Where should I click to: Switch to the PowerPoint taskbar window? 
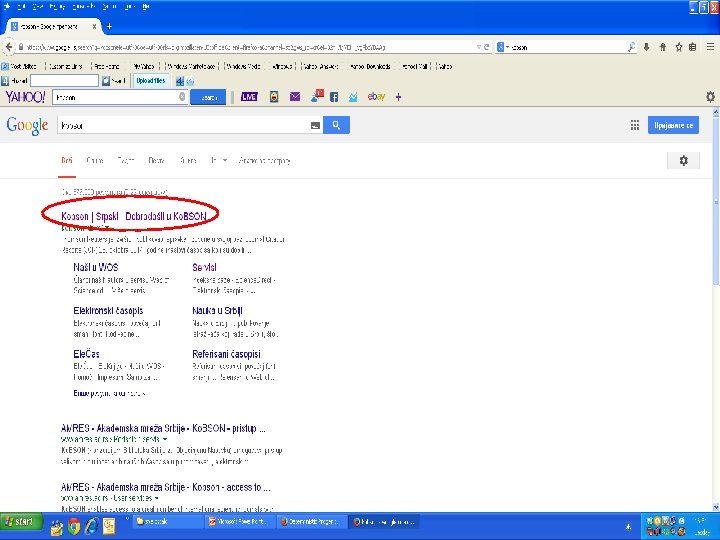pyautogui.click(x=241, y=522)
